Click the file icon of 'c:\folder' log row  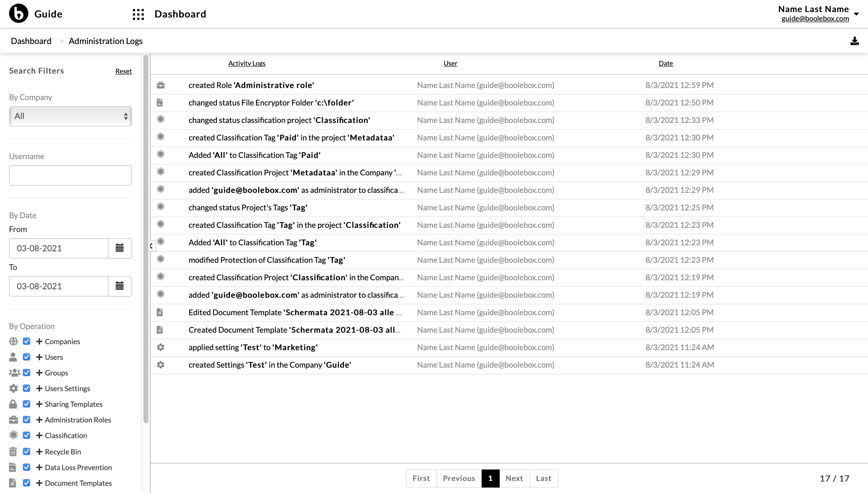point(160,102)
